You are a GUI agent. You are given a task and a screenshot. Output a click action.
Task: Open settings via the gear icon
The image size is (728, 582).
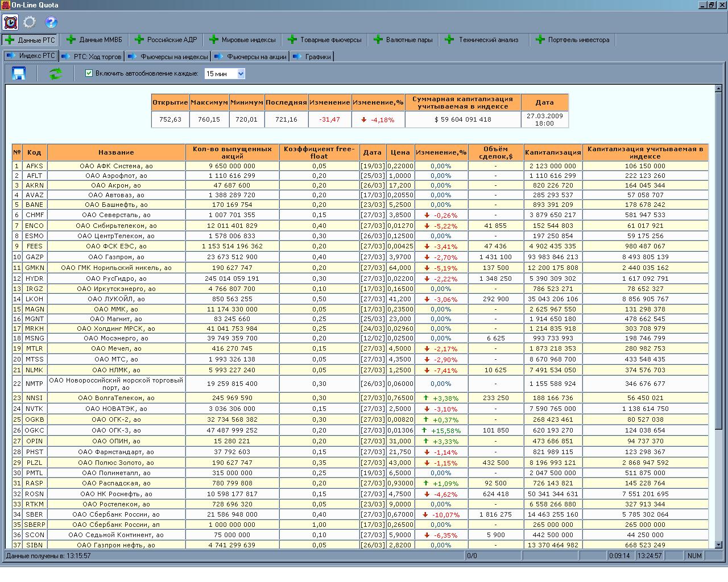30,22
